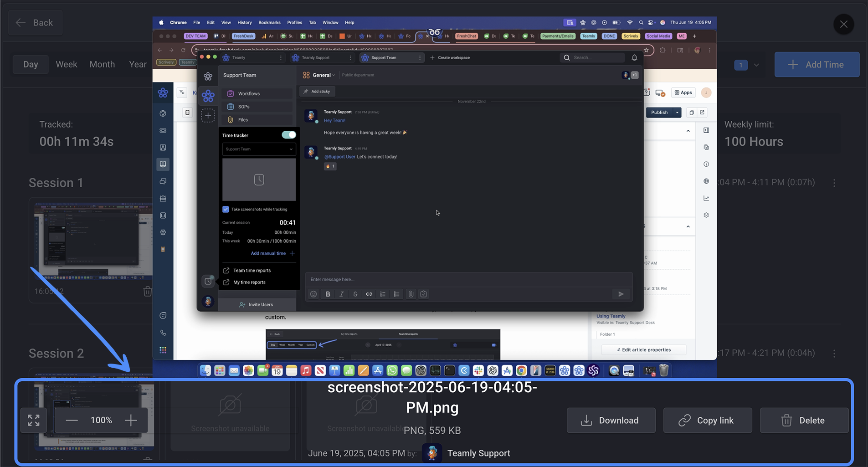
Task: Zoom in with the plus icon
Action: pyautogui.click(x=131, y=420)
